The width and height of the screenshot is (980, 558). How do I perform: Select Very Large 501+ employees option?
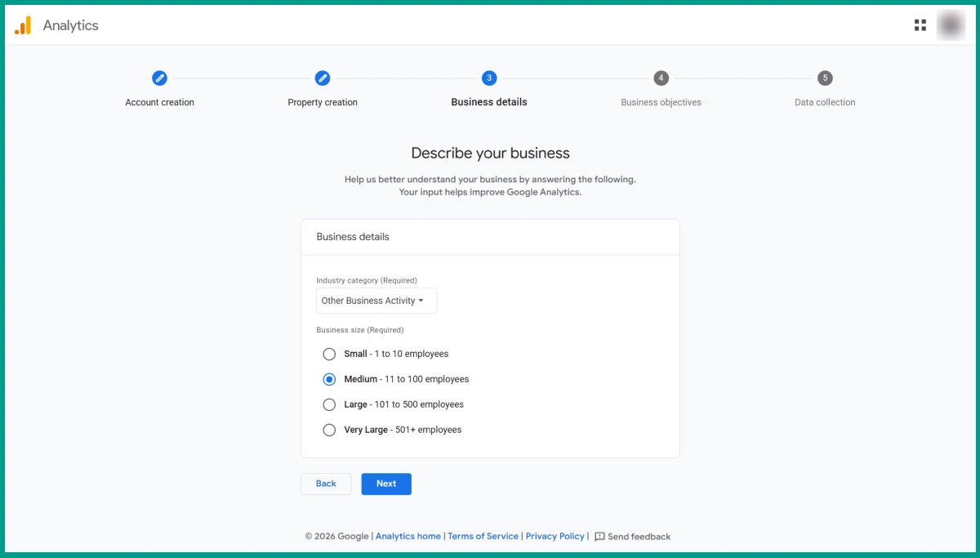click(x=329, y=430)
